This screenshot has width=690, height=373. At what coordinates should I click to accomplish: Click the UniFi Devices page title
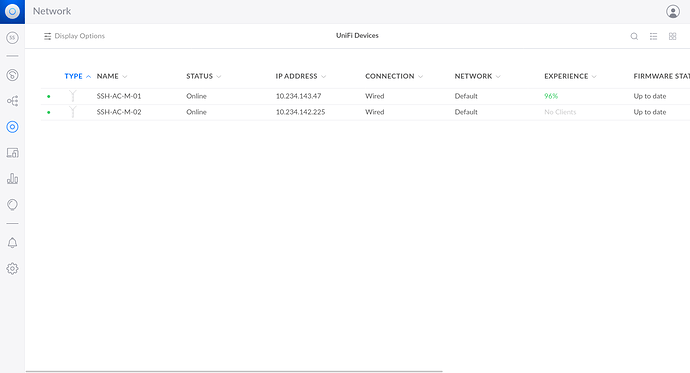[x=357, y=36]
